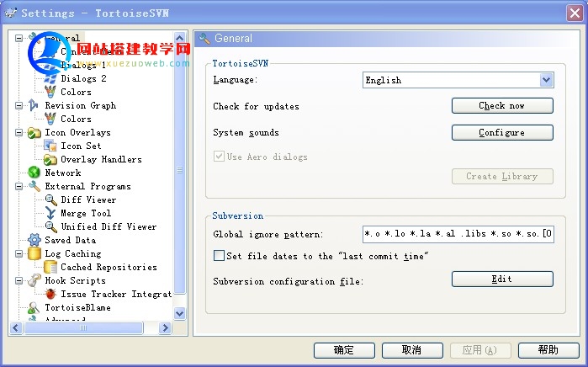
Task: Select Issue Tracker Integration tree item
Action: click(116, 294)
